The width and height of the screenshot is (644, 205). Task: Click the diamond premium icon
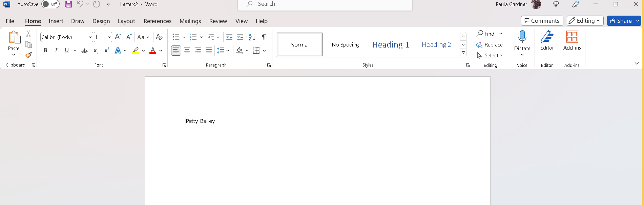(x=556, y=4)
